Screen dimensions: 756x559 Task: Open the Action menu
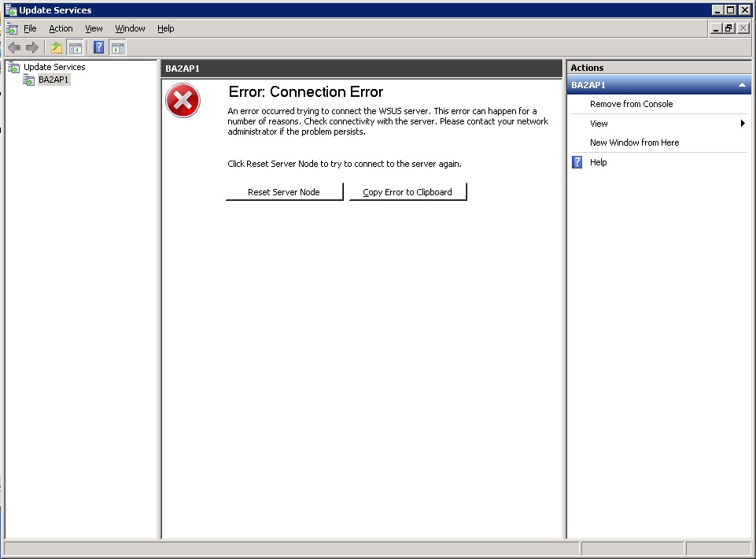(61, 28)
